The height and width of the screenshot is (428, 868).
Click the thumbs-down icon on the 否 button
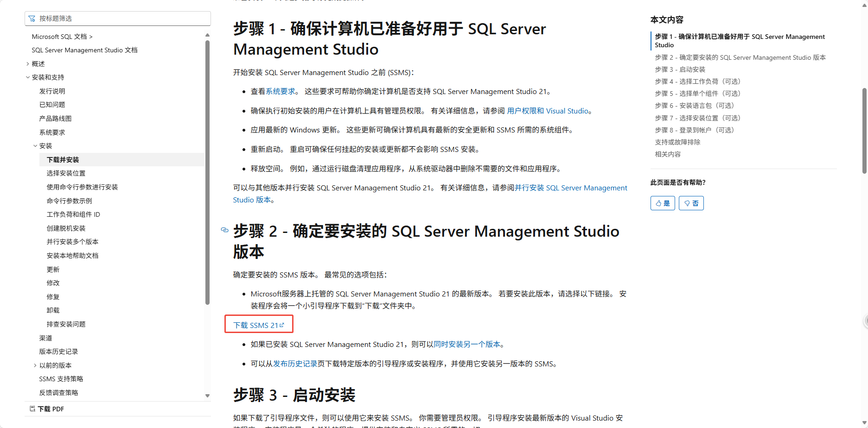(688, 203)
